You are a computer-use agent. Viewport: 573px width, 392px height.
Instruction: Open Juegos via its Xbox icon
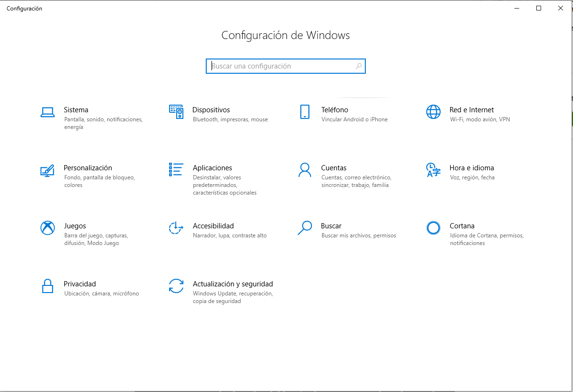click(48, 228)
